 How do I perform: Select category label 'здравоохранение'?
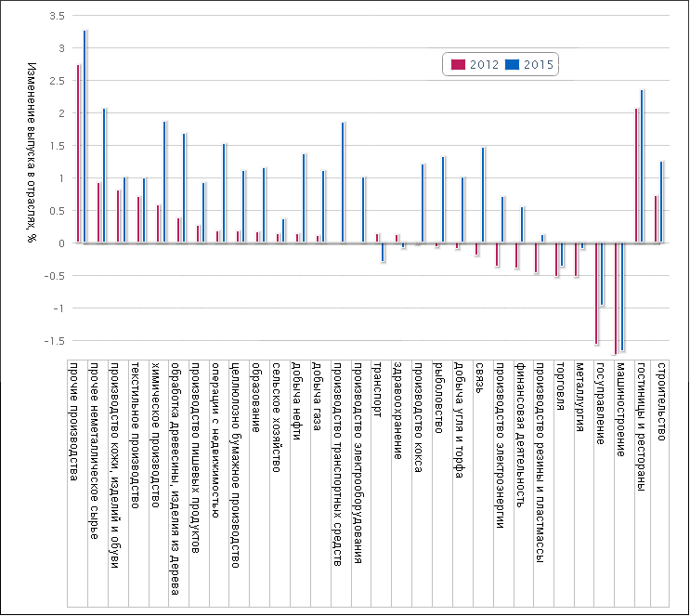pyautogui.click(x=398, y=411)
